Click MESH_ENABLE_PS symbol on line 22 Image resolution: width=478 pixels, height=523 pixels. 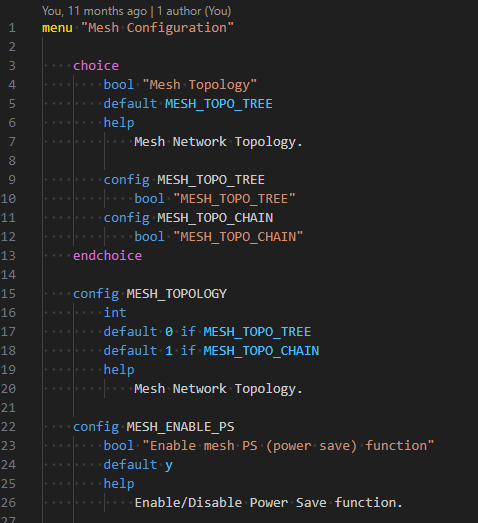coord(180,427)
